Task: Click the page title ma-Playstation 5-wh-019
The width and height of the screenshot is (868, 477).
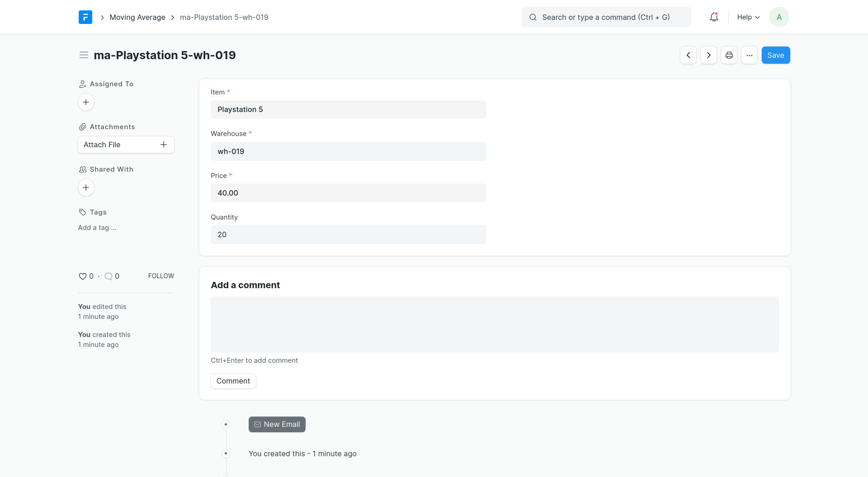Action: click(x=165, y=55)
